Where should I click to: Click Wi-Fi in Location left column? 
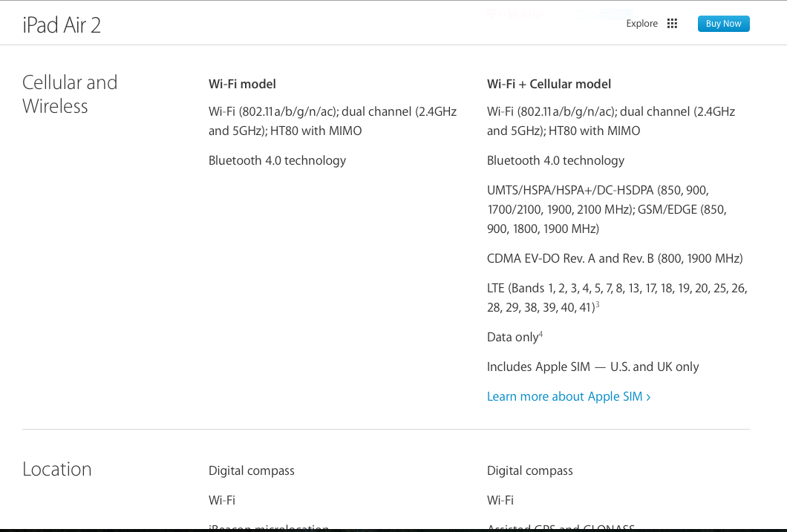(x=222, y=500)
